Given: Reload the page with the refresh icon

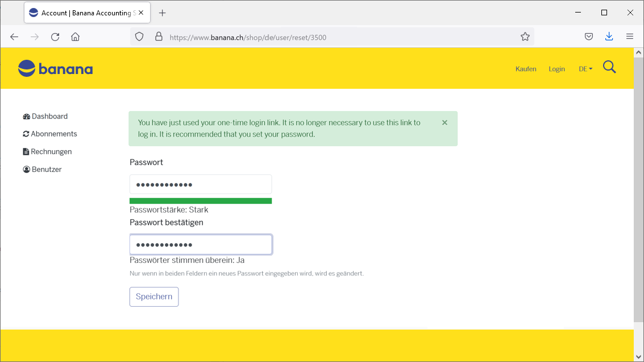Looking at the screenshot, I should click(x=55, y=37).
